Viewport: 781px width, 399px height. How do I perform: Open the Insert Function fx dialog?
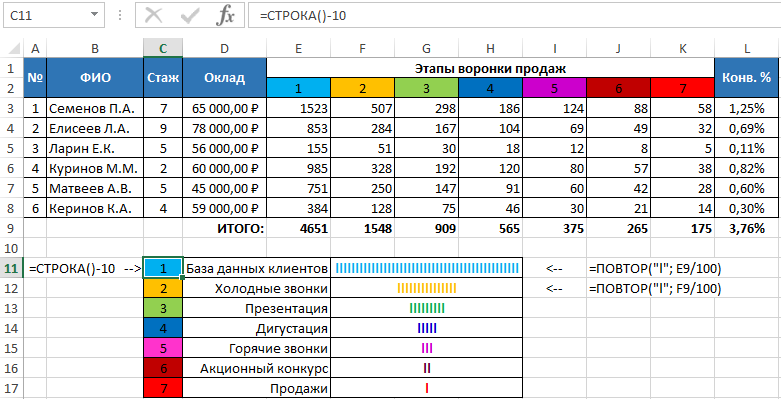(x=225, y=16)
